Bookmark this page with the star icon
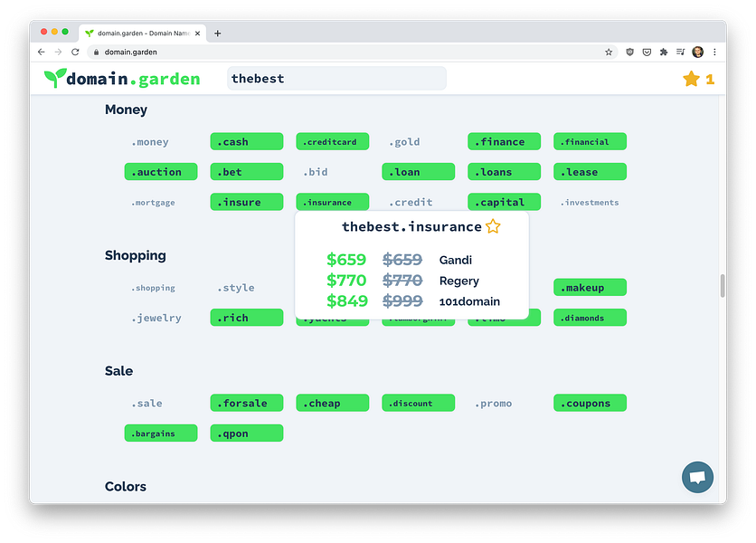This screenshot has width=756, height=543. click(x=609, y=52)
